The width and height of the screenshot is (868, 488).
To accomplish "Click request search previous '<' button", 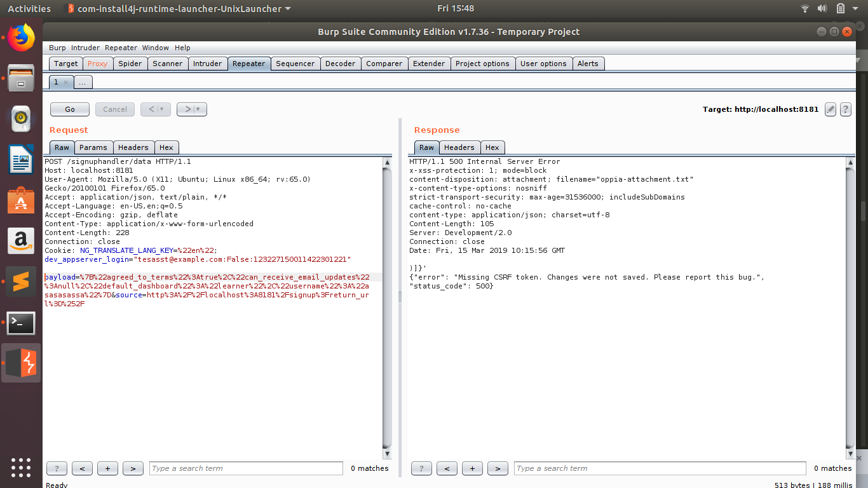I will pos(82,468).
